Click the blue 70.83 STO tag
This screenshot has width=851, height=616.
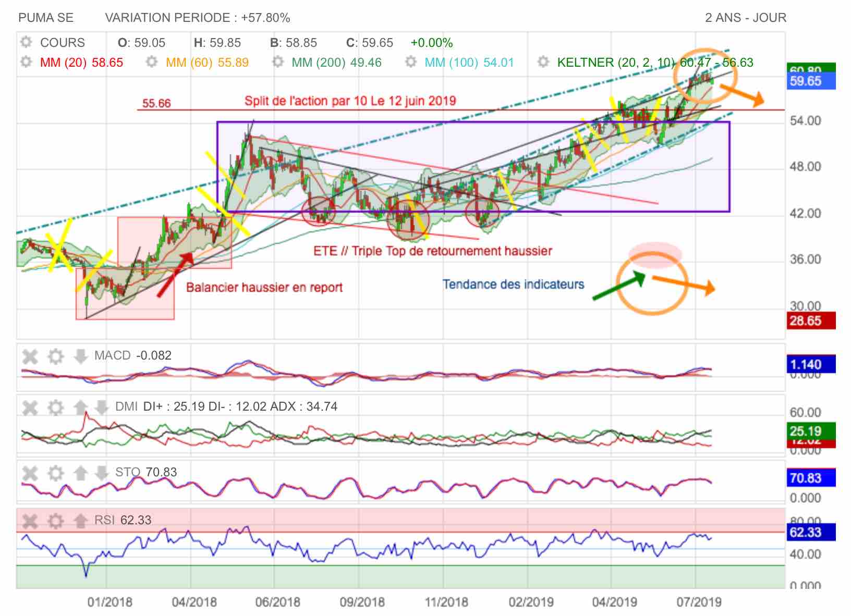tap(811, 478)
